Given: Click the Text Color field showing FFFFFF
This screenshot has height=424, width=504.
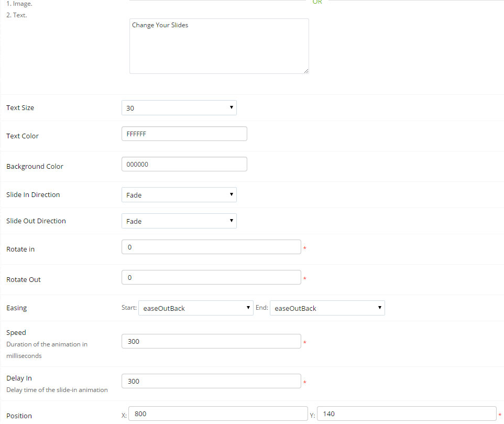Looking at the screenshot, I should pos(184,134).
